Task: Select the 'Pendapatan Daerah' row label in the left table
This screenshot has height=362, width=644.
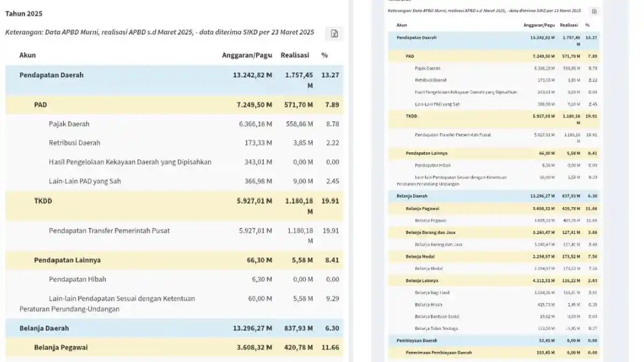Action: pos(52,75)
